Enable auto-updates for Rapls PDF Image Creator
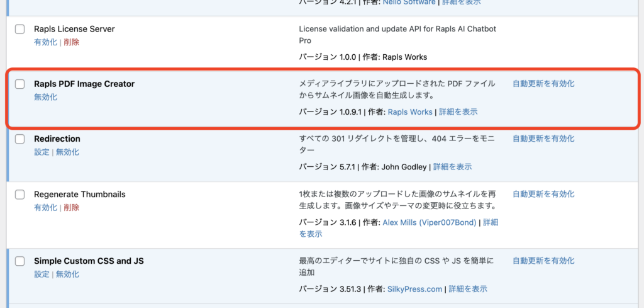Image resolution: width=644 pixels, height=308 pixels. point(543,84)
